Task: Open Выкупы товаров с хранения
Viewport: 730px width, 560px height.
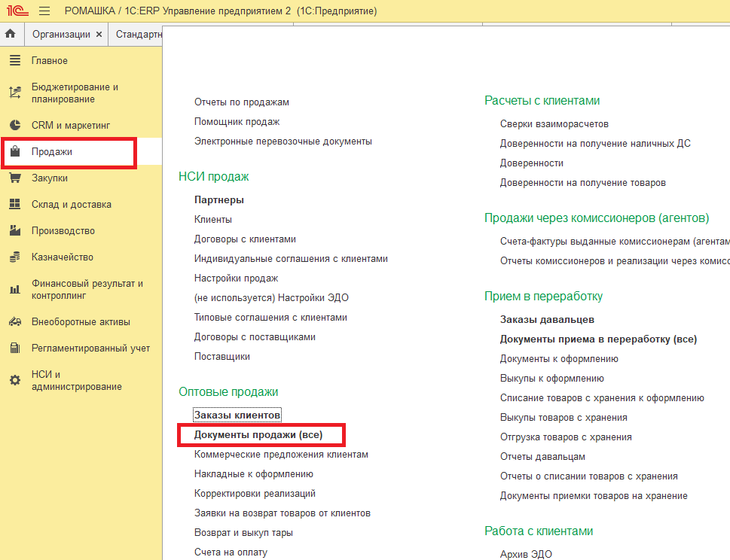Action: [x=564, y=417]
